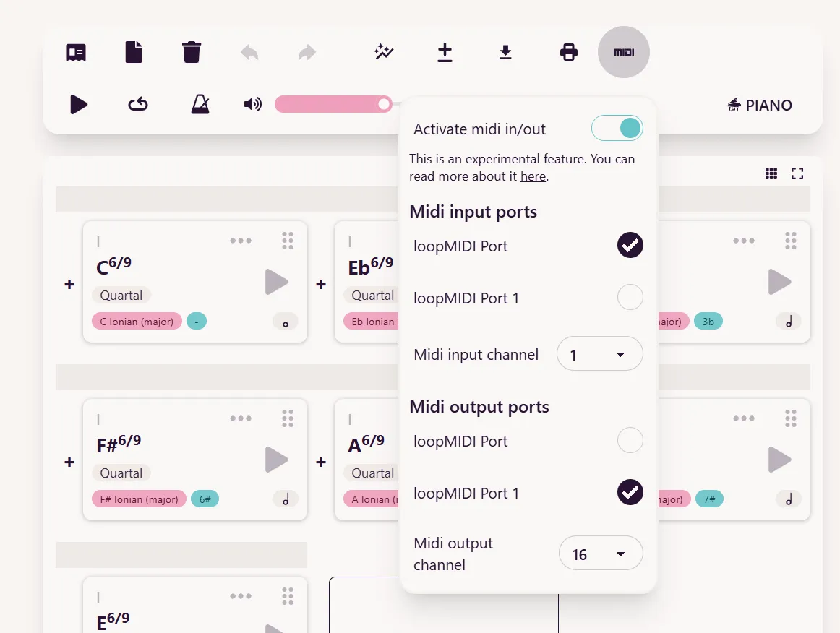Open the magic generate progression icon

(x=384, y=53)
